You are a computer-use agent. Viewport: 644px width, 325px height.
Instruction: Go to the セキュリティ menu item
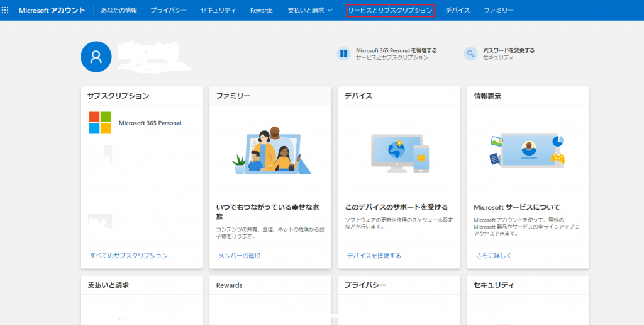(218, 10)
